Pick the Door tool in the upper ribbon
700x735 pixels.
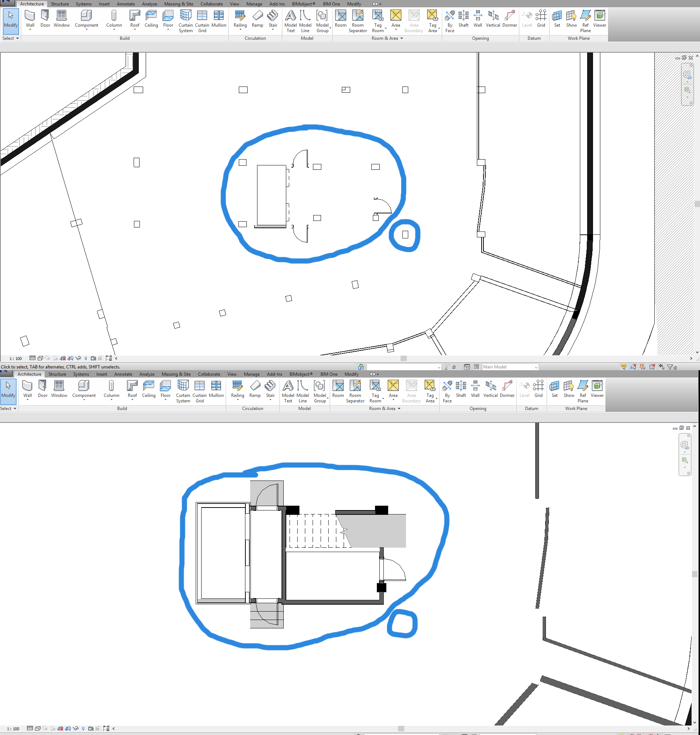[x=45, y=19]
